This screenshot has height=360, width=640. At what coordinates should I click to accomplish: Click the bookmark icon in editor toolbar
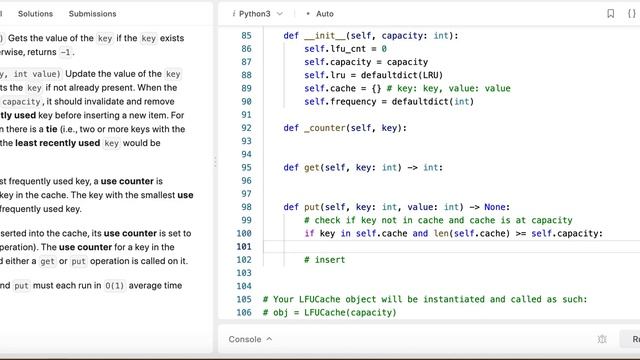[610, 14]
